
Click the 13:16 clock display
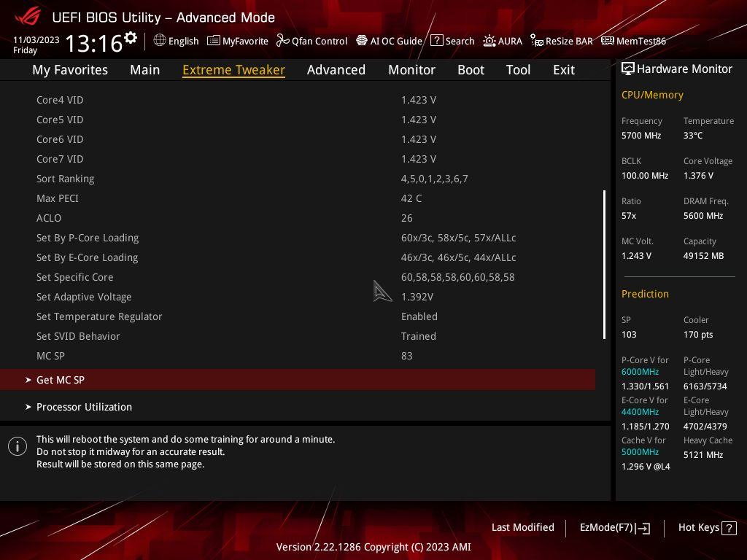(x=94, y=43)
